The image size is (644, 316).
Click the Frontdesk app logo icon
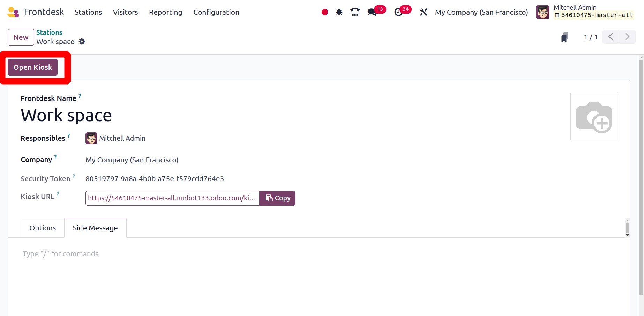pyautogui.click(x=13, y=12)
